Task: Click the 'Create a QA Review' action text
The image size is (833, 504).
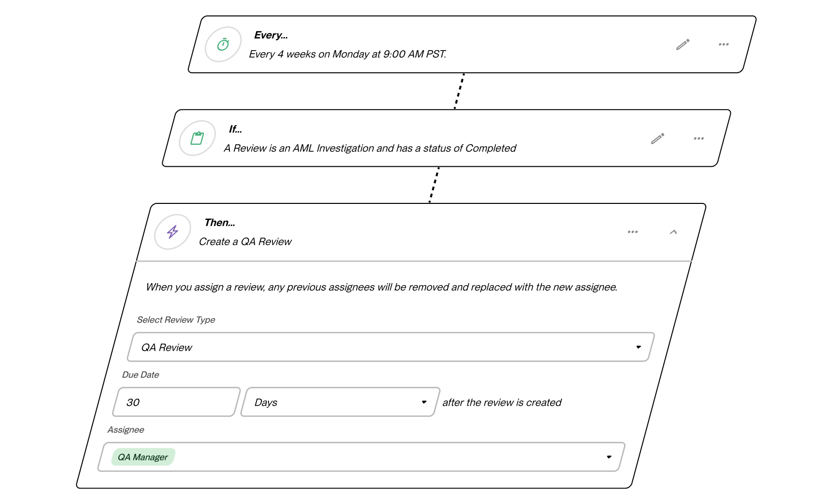Action: (x=245, y=241)
